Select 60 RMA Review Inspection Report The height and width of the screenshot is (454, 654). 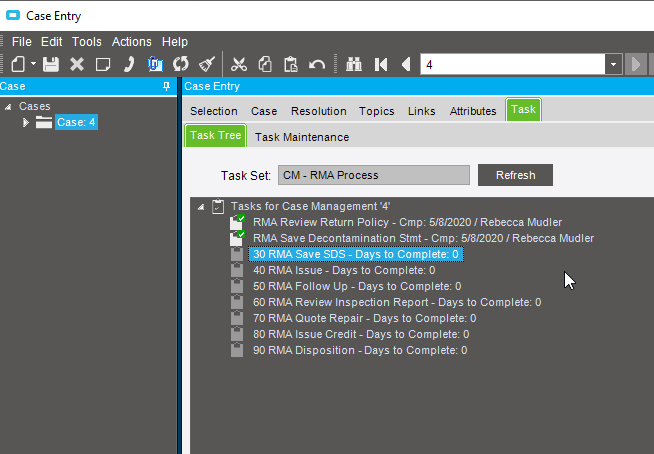pos(397,302)
